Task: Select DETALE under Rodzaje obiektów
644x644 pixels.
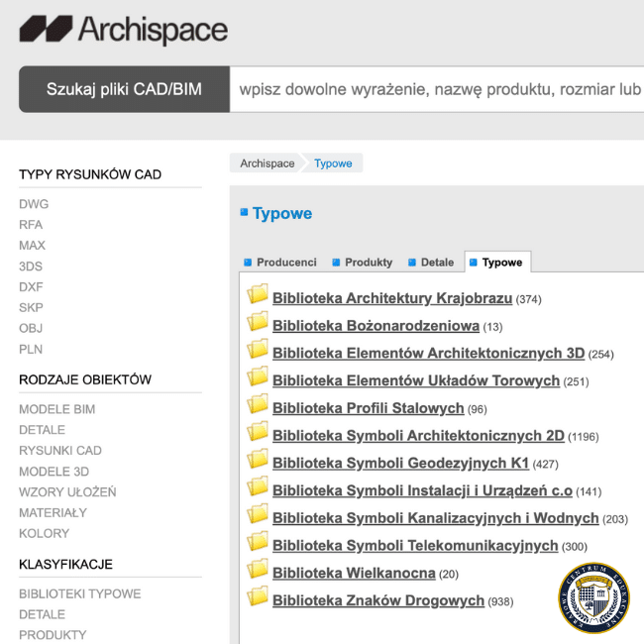Action: 42,430
